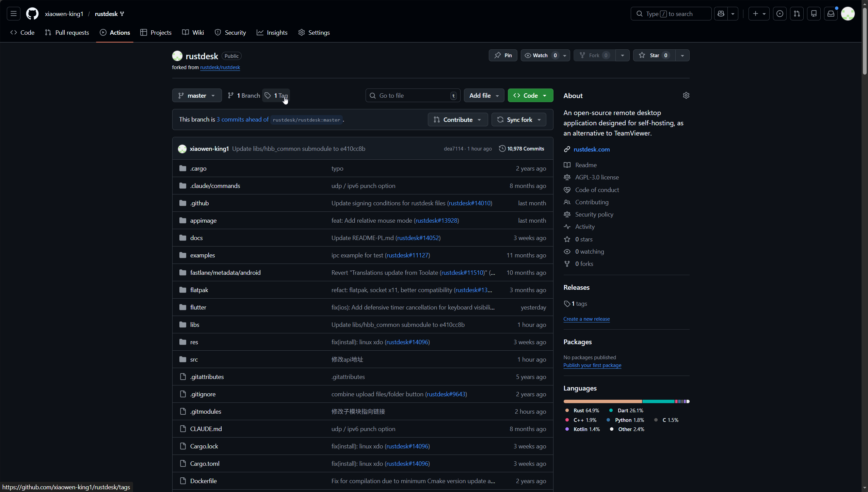868x492 pixels.
Task: Pin the repository to profile
Action: tap(503, 55)
